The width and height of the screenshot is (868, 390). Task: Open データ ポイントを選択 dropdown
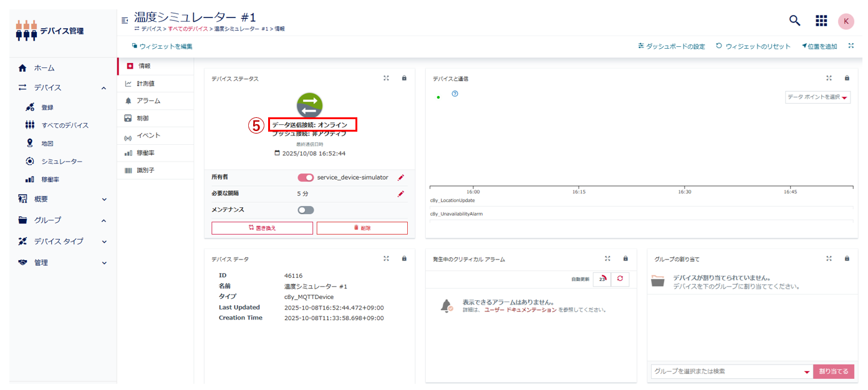tap(817, 97)
